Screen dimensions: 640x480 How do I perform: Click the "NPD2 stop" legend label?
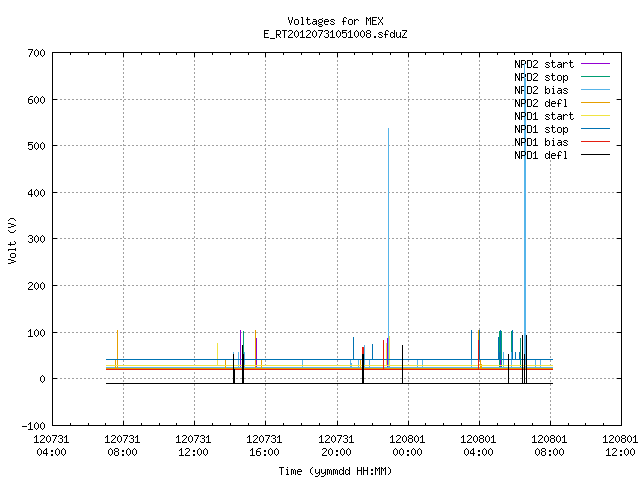(x=541, y=77)
